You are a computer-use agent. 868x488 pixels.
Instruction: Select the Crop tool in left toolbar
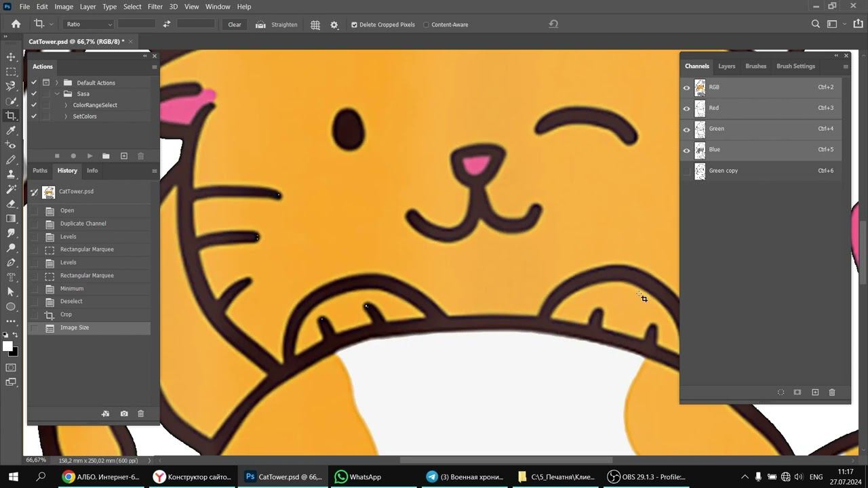(x=11, y=116)
